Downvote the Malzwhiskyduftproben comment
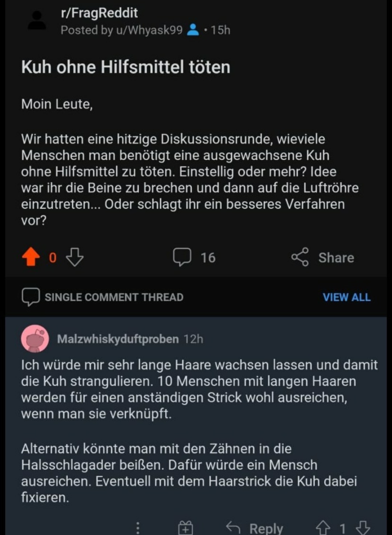The image size is (392, 535). [x=362, y=527]
